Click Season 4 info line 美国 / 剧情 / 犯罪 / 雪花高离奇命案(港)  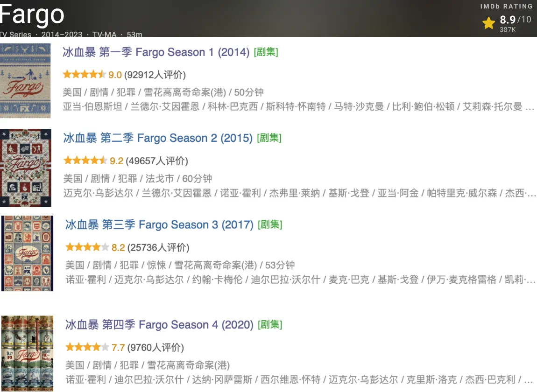(148, 365)
